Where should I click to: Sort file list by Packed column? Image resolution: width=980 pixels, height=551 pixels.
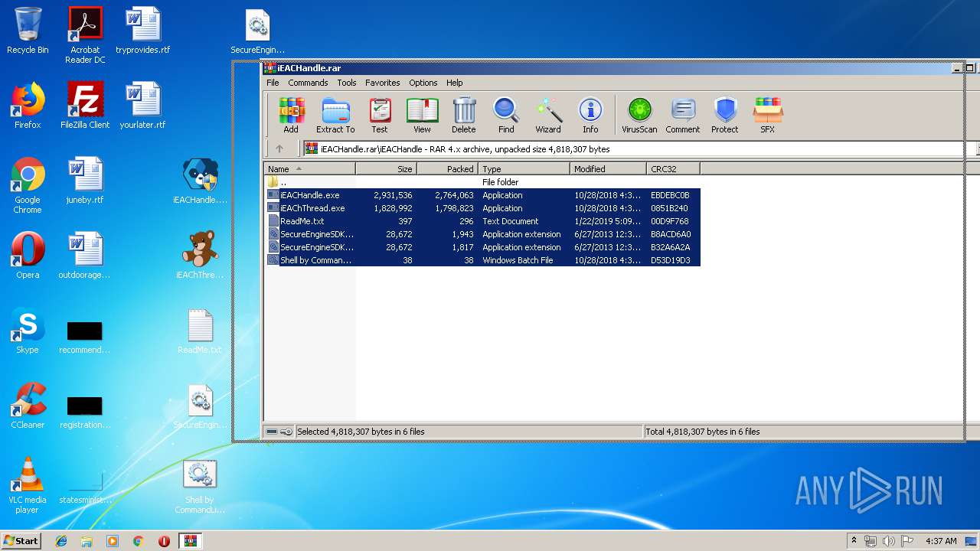tap(447, 169)
